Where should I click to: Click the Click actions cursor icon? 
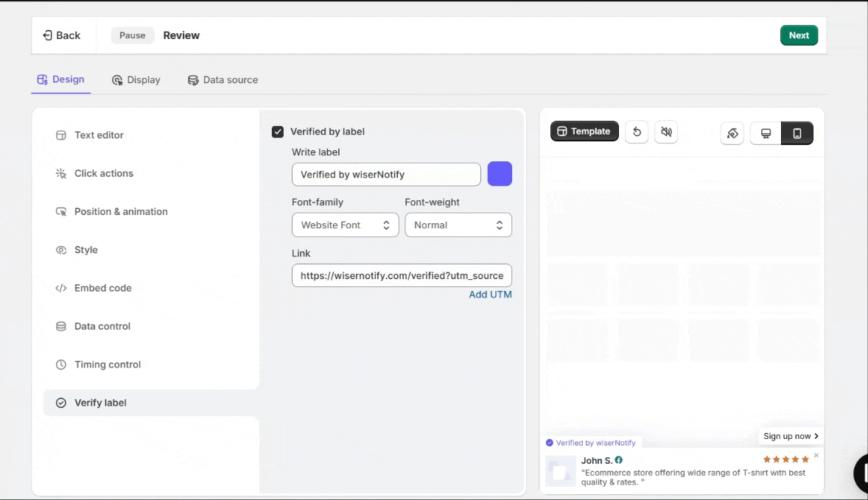(x=61, y=173)
